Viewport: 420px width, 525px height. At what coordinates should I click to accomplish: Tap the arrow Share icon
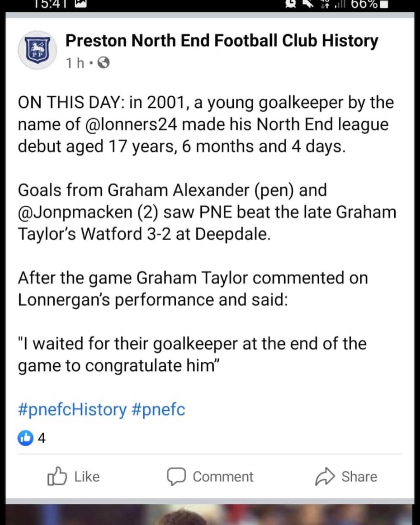click(325, 476)
